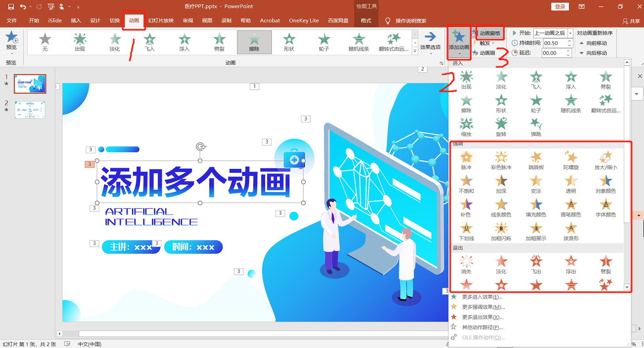The width and height of the screenshot is (644, 348).
Task: Apply 放大/缩小 emphasis effect
Action: [x=605, y=161]
